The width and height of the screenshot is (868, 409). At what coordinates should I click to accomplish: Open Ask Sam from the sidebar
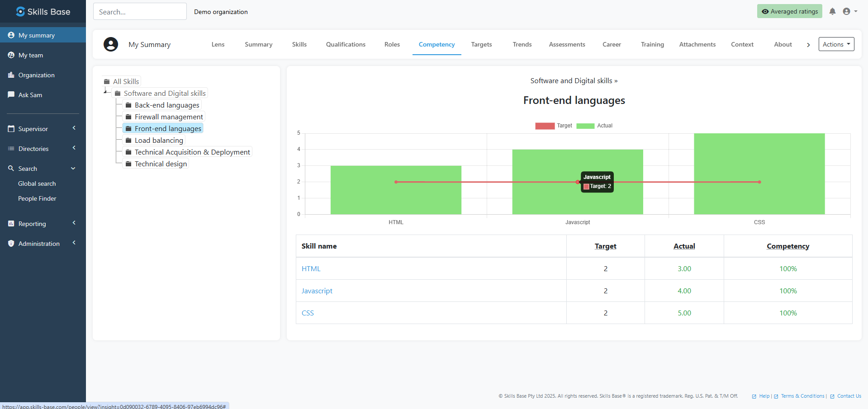coord(30,95)
